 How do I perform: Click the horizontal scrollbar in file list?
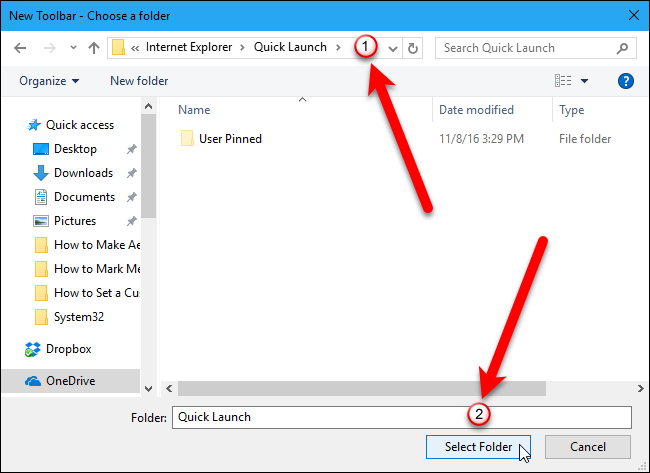pyautogui.click(x=362, y=387)
